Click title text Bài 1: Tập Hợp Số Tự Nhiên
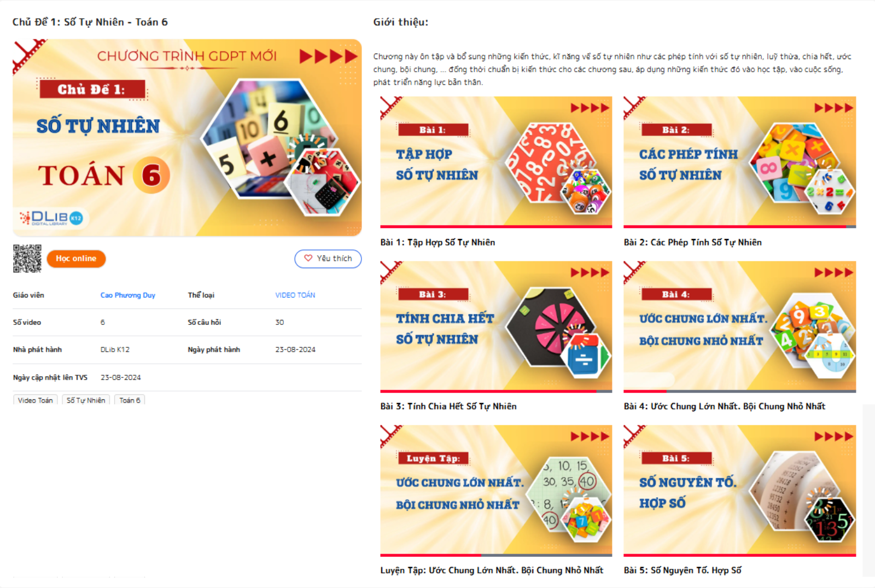The width and height of the screenshot is (875, 588). (437, 242)
